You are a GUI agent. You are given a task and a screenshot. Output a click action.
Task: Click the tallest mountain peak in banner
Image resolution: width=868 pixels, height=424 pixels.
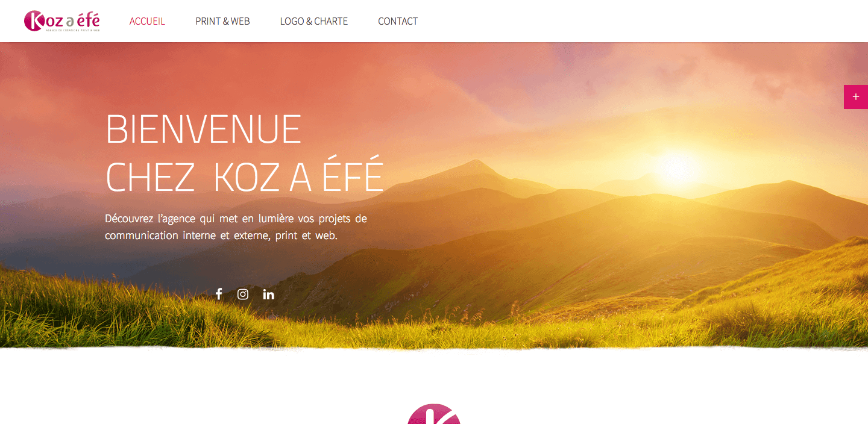pos(477,164)
